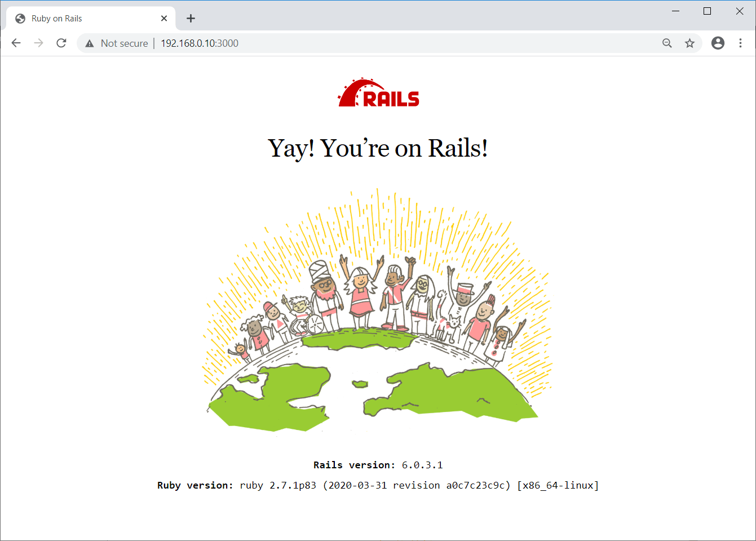Open Chrome's three-dot menu
Viewport: 756px width, 541px height.
740,43
